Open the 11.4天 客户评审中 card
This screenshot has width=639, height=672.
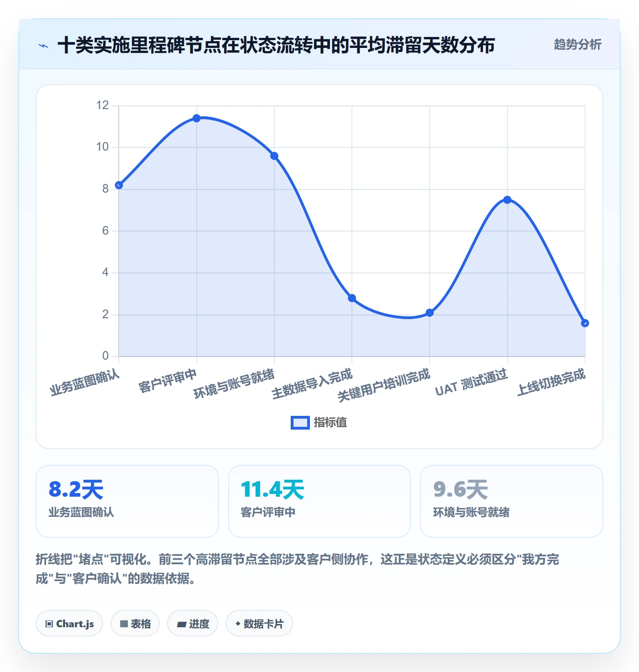tap(319, 501)
